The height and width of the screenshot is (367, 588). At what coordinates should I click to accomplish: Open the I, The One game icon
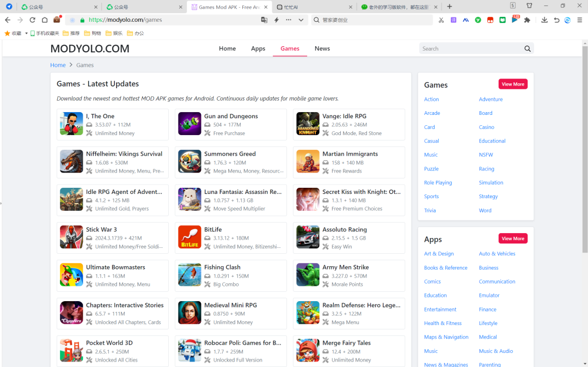(71, 124)
